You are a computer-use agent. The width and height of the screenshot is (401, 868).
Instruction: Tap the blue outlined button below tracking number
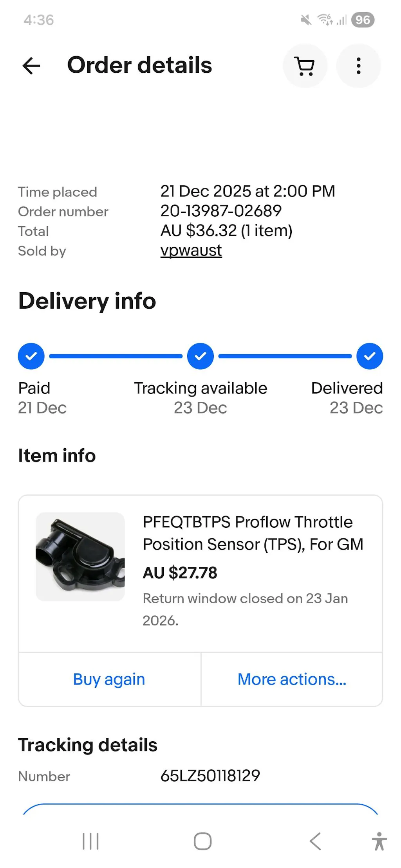point(200,809)
